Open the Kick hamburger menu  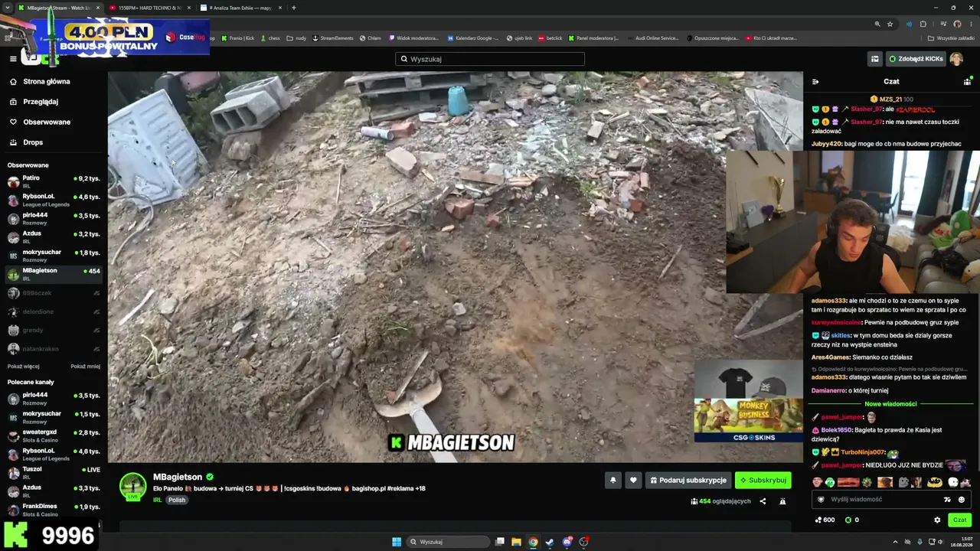(13, 59)
